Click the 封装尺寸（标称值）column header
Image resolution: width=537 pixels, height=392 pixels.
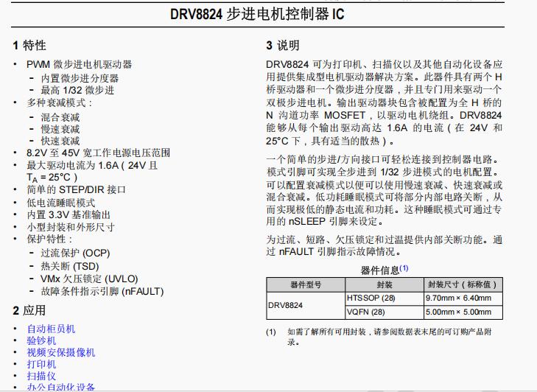click(463, 284)
